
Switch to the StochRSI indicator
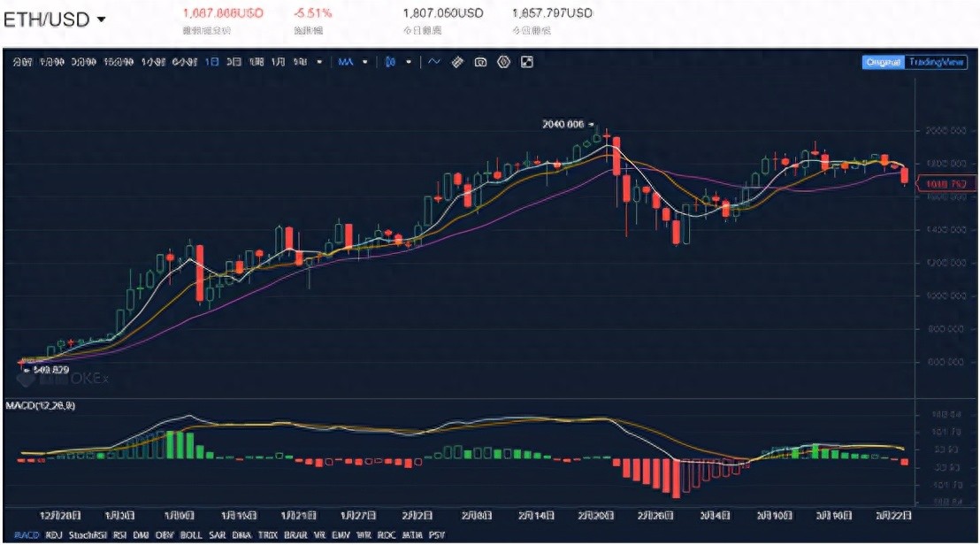[88, 535]
